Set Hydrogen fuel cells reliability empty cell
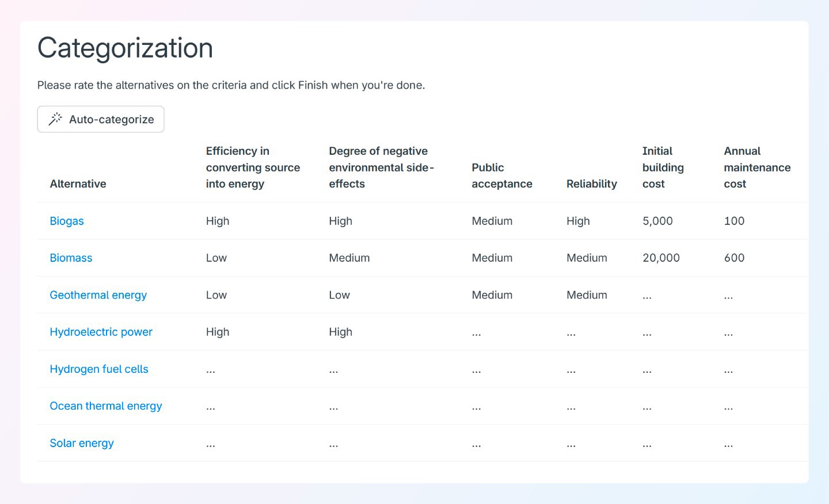This screenshot has height=504, width=829. pyautogui.click(x=571, y=370)
